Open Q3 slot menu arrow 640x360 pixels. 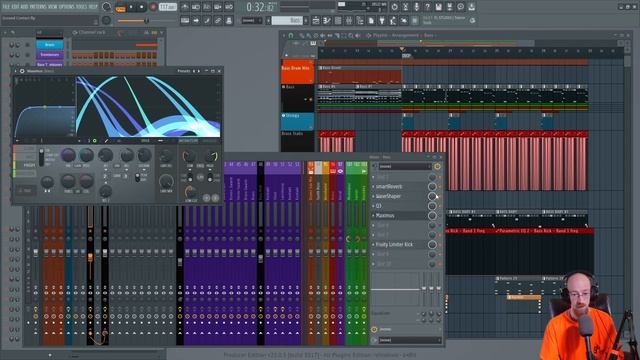click(373, 206)
